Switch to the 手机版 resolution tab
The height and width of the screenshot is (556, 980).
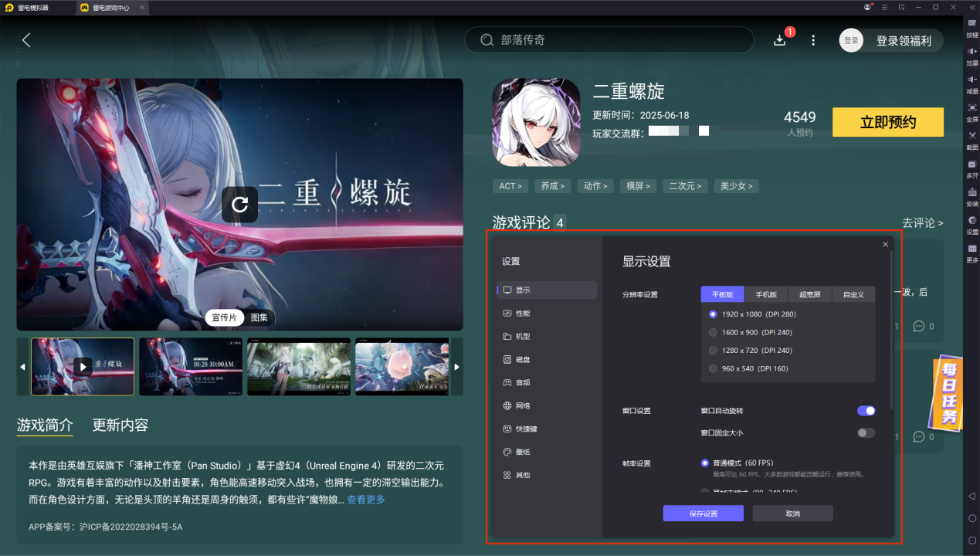coord(766,294)
